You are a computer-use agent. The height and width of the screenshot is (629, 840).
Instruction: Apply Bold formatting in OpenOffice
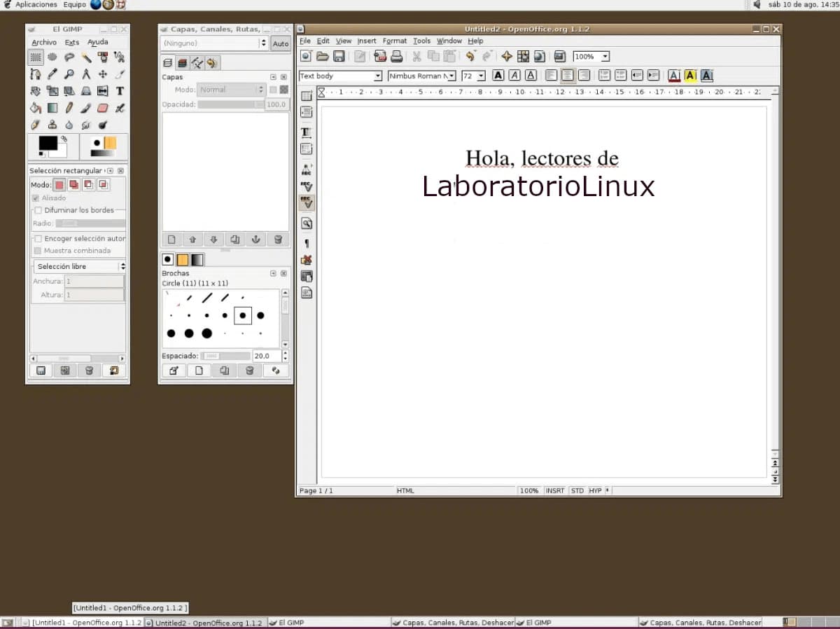point(498,76)
